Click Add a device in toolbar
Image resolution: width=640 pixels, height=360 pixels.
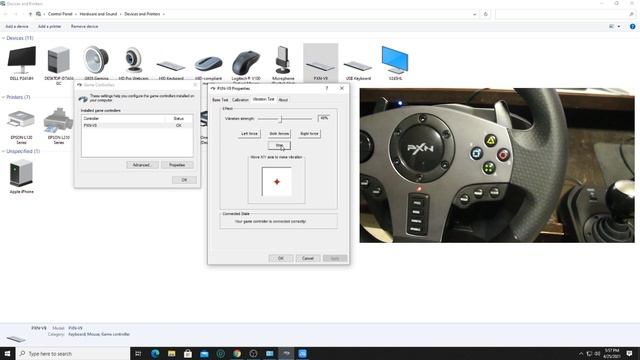point(17,27)
